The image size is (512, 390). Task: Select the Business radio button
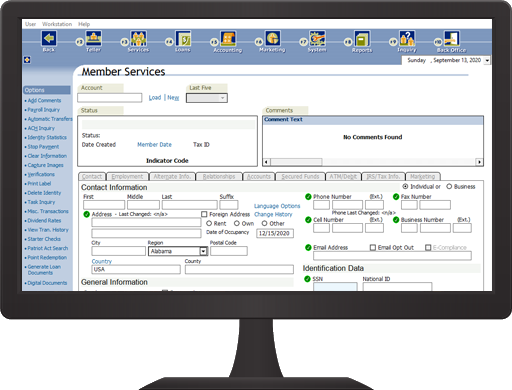tap(449, 186)
